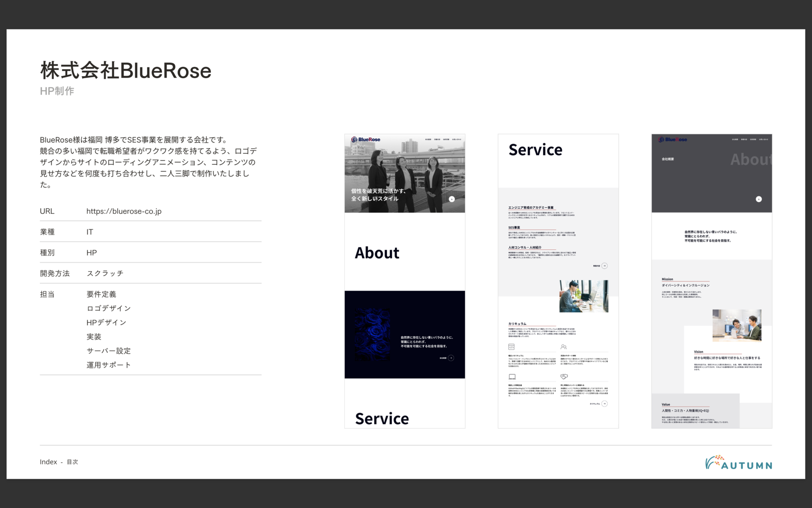The height and width of the screenshot is (508, 812).
Task: Click the 会社概要 label in About header
Action: click(668, 159)
